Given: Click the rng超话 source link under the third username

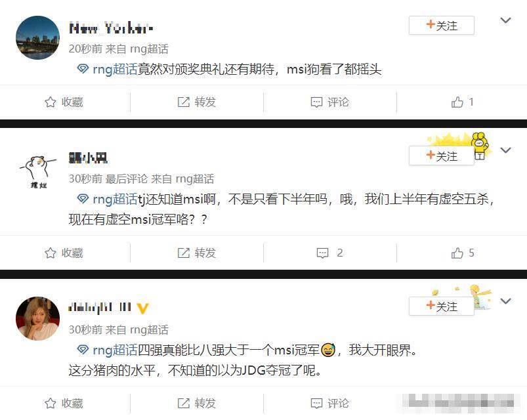Looking at the screenshot, I should 149,329.
